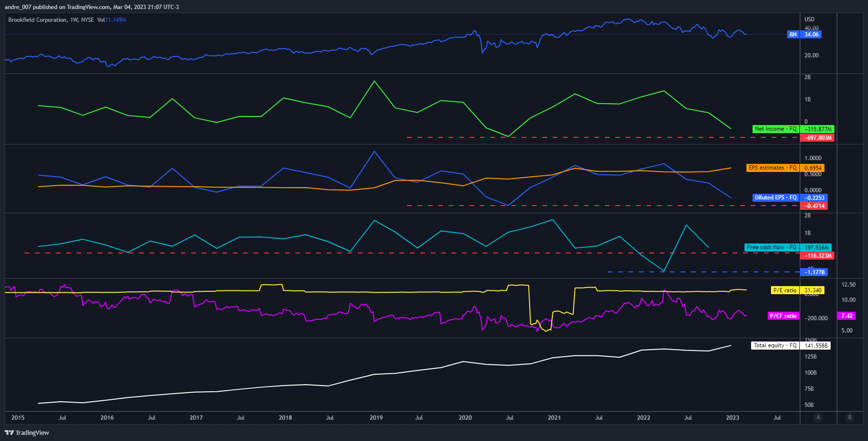This screenshot has height=441, width=868.
Task: Click the 2019 label on time axis
Action: 376,418
